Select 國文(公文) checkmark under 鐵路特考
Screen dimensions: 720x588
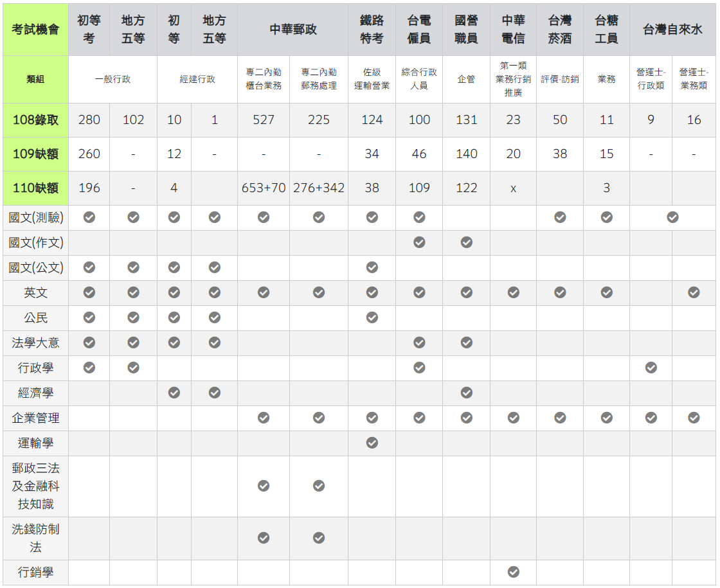click(372, 267)
